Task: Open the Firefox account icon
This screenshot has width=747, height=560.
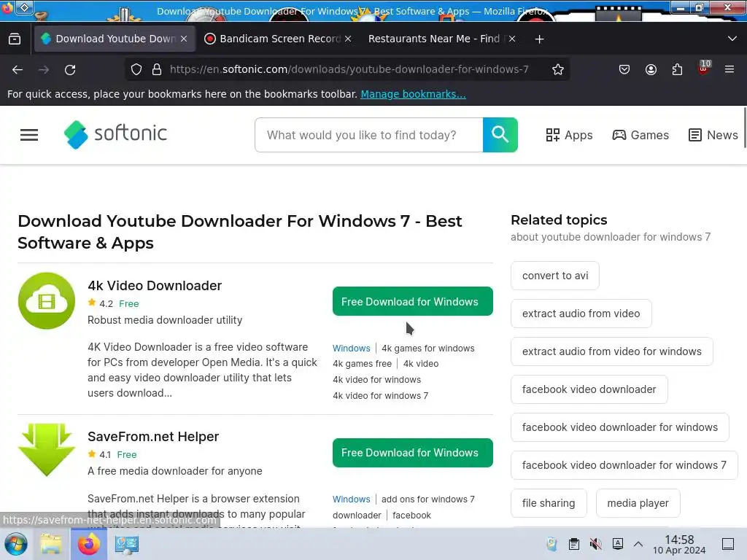Action: (x=651, y=69)
